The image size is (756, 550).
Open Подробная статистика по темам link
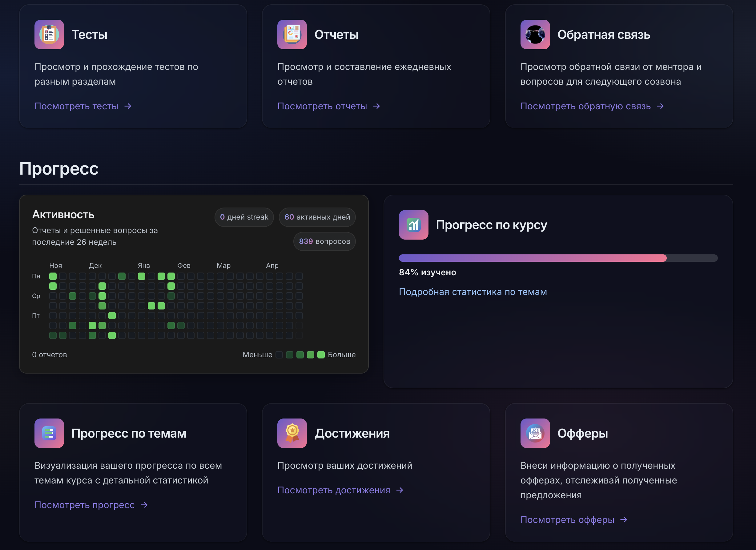(x=473, y=292)
